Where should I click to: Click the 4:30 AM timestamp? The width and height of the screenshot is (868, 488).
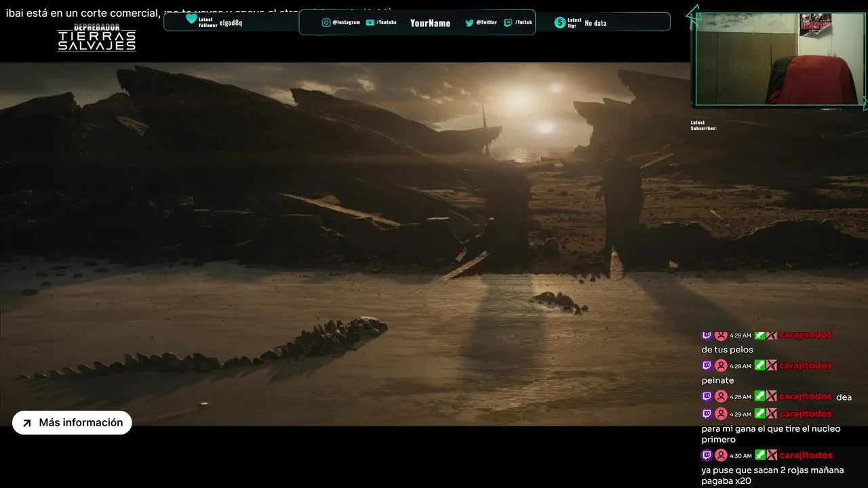coord(741,456)
